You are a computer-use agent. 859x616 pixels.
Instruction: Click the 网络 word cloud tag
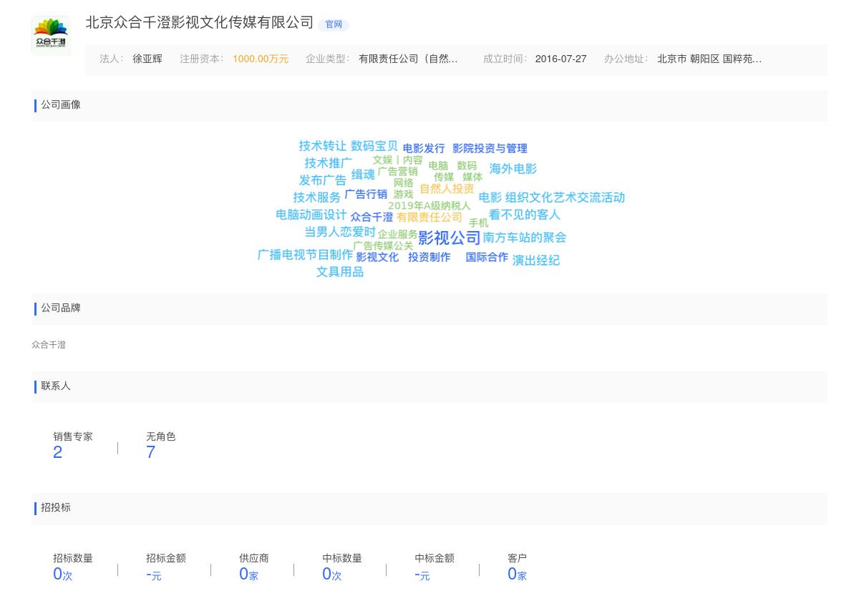pyautogui.click(x=404, y=183)
